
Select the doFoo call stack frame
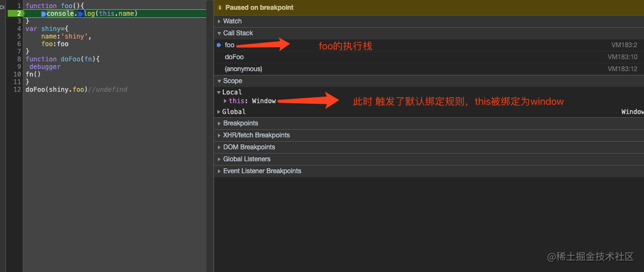click(x=429, y=57)
